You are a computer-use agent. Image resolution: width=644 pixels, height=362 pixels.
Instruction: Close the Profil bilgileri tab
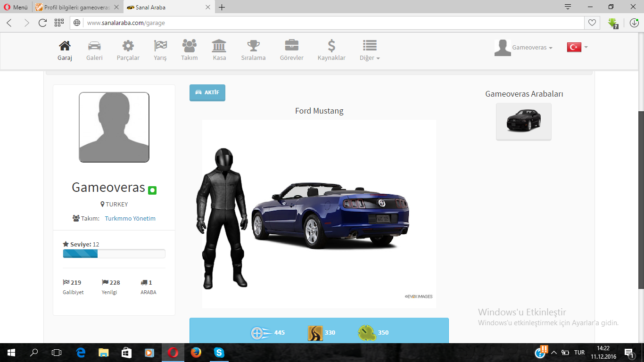116,8
